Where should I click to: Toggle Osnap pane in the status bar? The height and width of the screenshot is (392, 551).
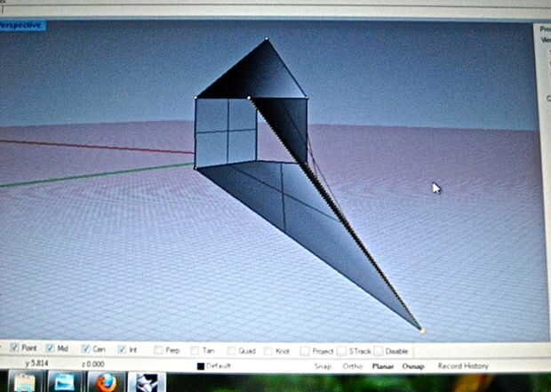point(413,366)
